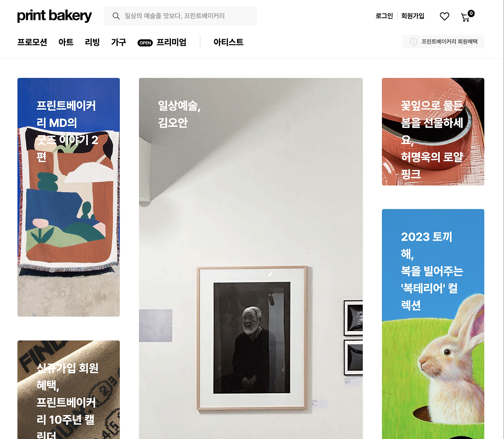Open the 허명욱의 로얄 핑크 card
Screen dimensions: 504x439
tap(433, 131)
